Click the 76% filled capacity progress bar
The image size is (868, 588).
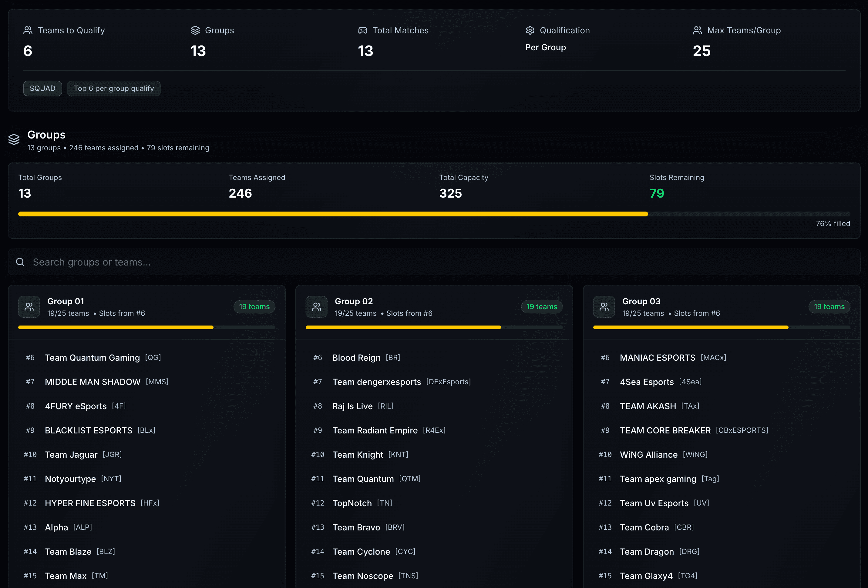pos(434,214)
